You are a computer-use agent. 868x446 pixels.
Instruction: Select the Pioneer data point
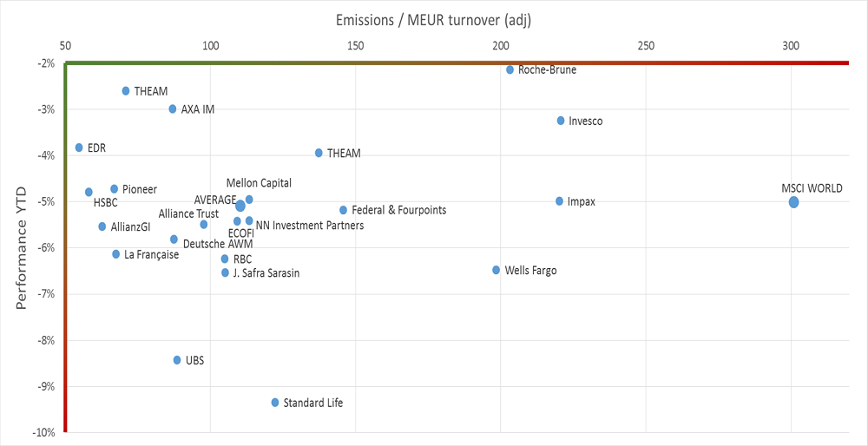(x=114, y=189)
